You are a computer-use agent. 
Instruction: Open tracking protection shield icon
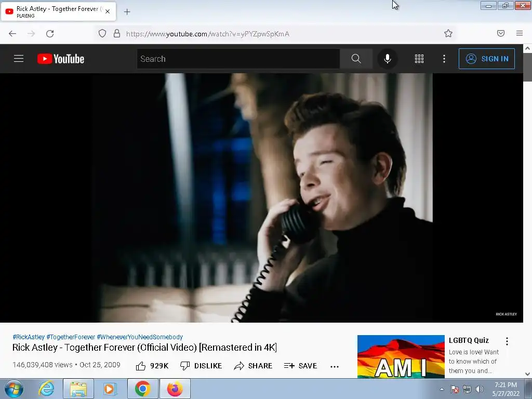[x=102, y=34]
